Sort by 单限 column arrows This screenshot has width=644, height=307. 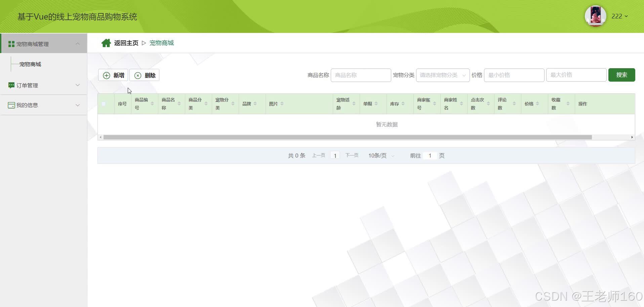pyautogui.click(x=376, y=104)
